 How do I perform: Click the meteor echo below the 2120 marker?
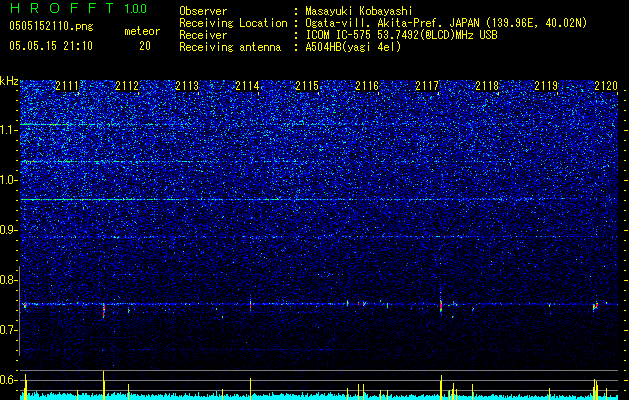point(595,306)
